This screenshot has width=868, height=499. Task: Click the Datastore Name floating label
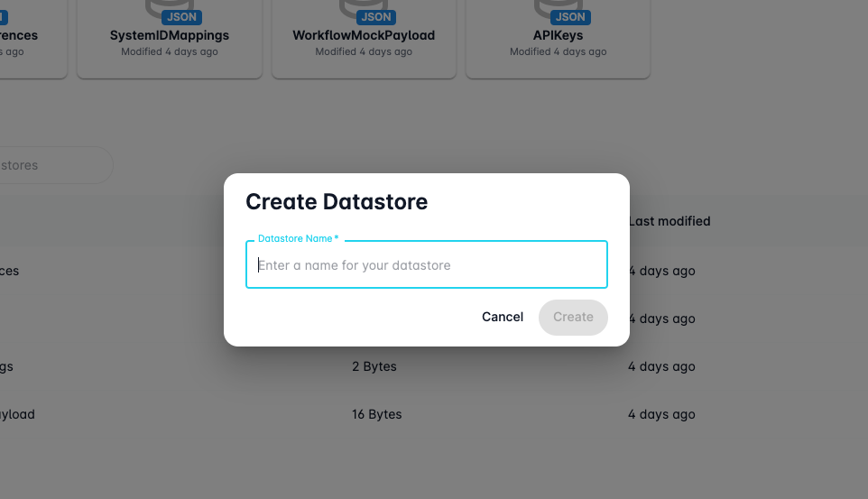[x=298, y=238]
